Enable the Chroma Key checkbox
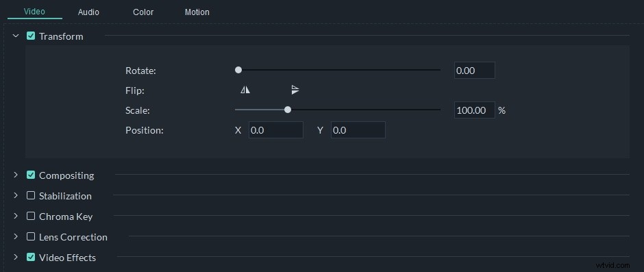 pos(31,216)
